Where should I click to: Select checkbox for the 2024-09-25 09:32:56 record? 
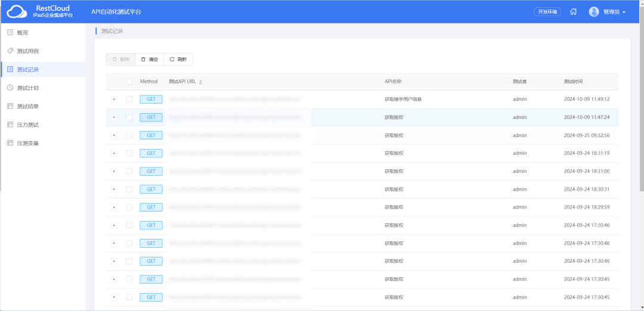pos(129,135)
